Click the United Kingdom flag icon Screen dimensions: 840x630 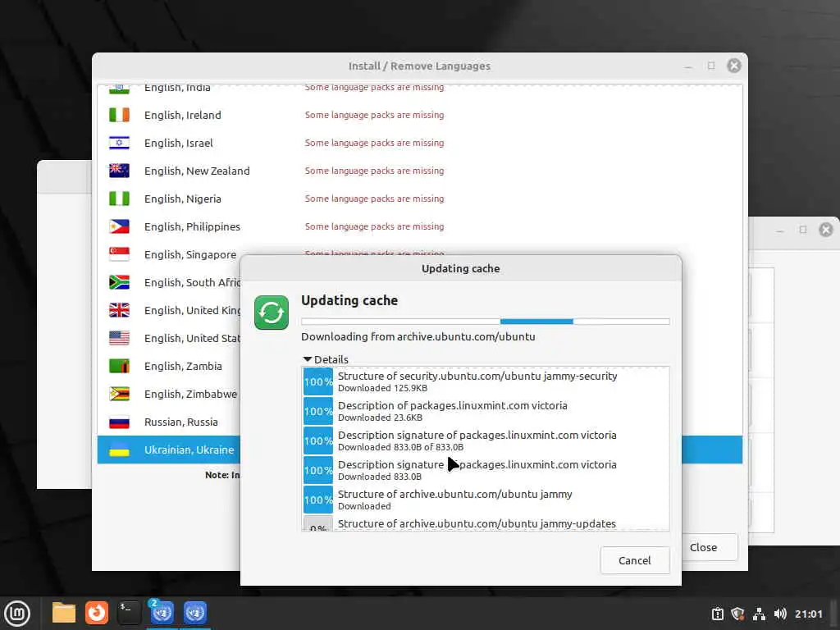119,310
